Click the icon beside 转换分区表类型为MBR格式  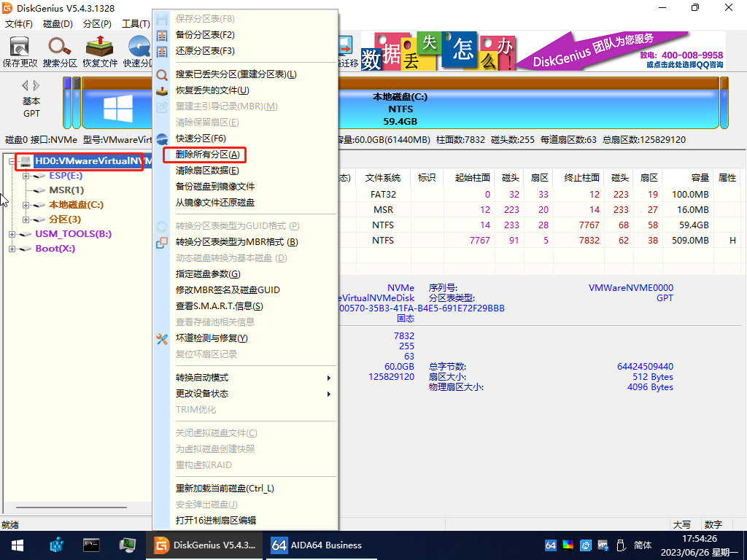click(162, 242)
